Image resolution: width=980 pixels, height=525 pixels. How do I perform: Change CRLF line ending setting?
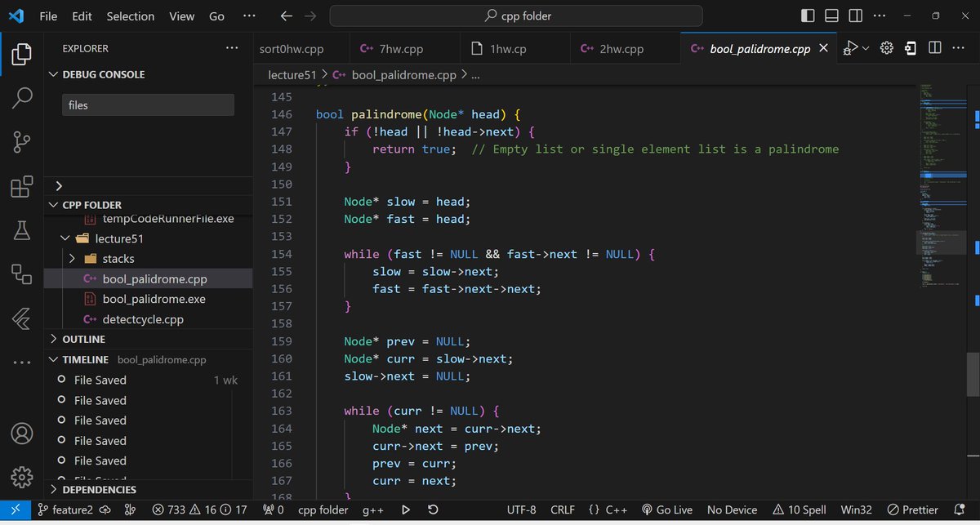(x=563, y=509)
